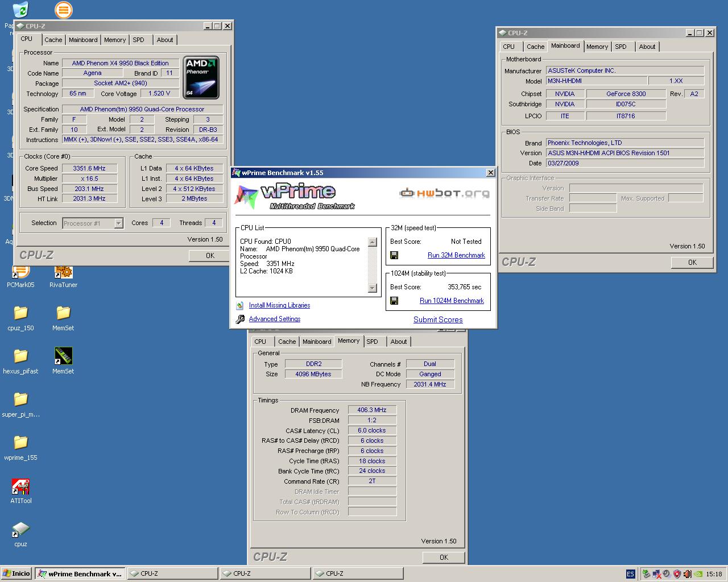The width and height of the screenshot is (728, 582).
Task: Open Mainboard tab in top-left CPU-Z window
Action: point(83,40)
